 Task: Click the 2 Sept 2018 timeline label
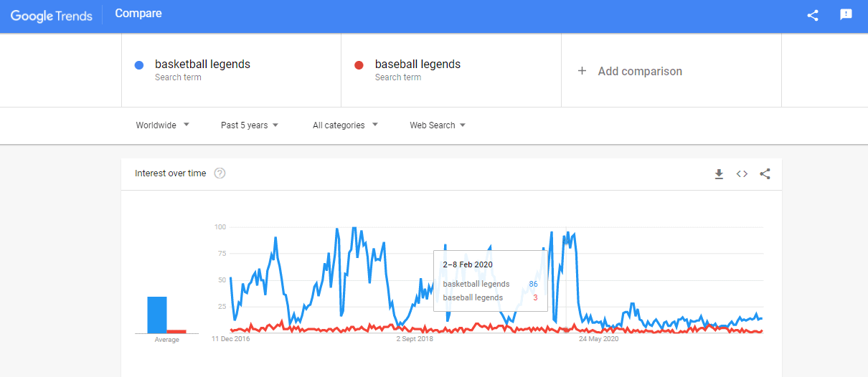click(415, 339)
